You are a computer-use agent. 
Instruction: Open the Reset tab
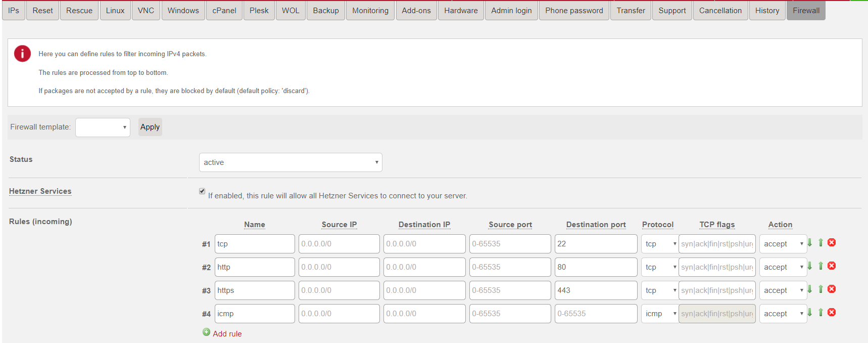pyautogui.click(x=42, y=11)
